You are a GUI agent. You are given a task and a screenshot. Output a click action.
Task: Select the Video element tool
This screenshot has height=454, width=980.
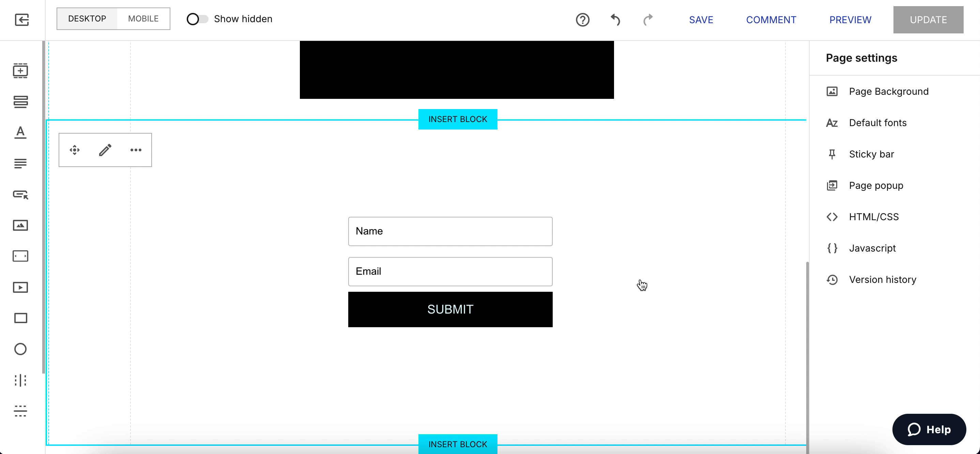(x=20, y=287)
